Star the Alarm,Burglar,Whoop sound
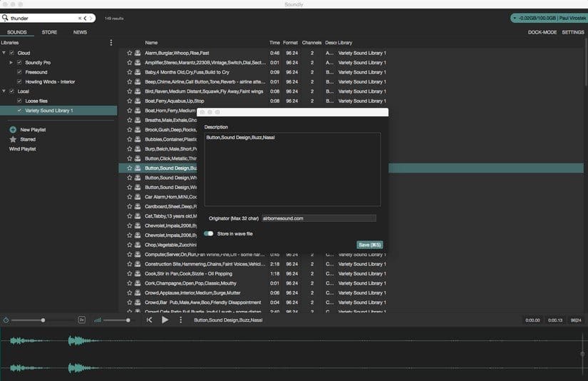Viewport: 588px width, 381px height. 130,53
